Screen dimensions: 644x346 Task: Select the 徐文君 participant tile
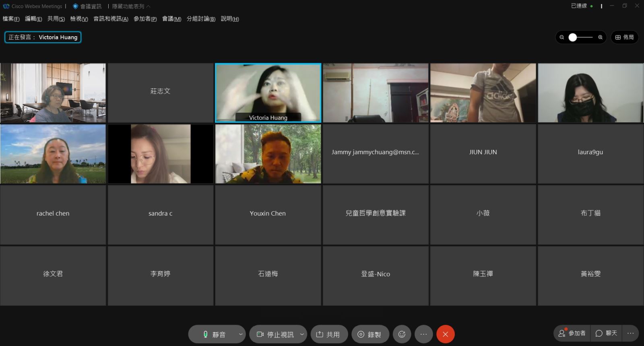tap(53, 276)
